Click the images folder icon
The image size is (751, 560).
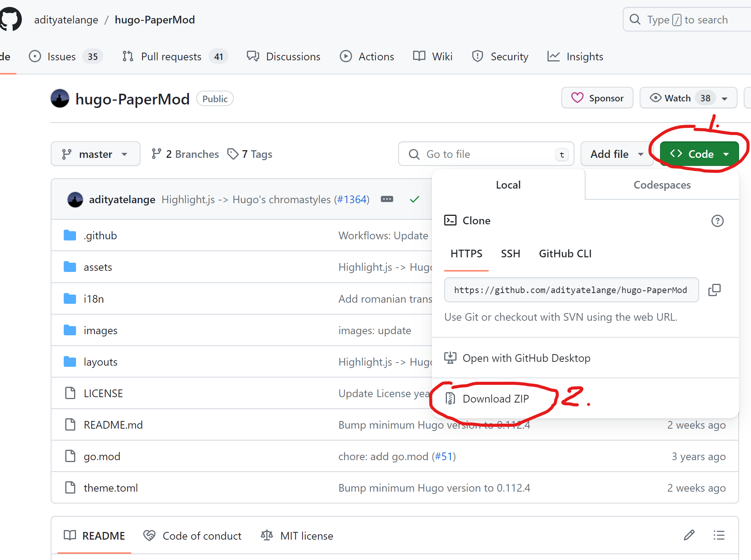[x=70, y=330]
